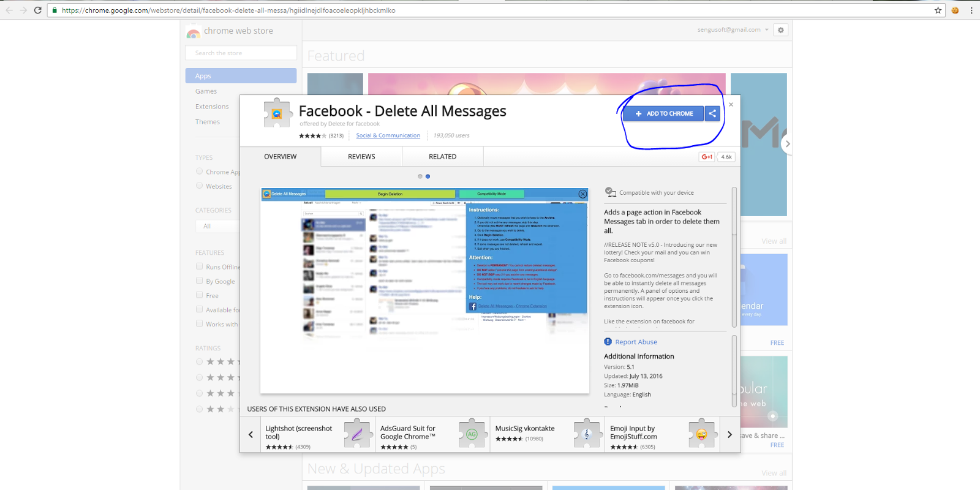980x490 pixels.
Task: Click the Search the store field
Action: pyautogui.click(x=241, y=53)
